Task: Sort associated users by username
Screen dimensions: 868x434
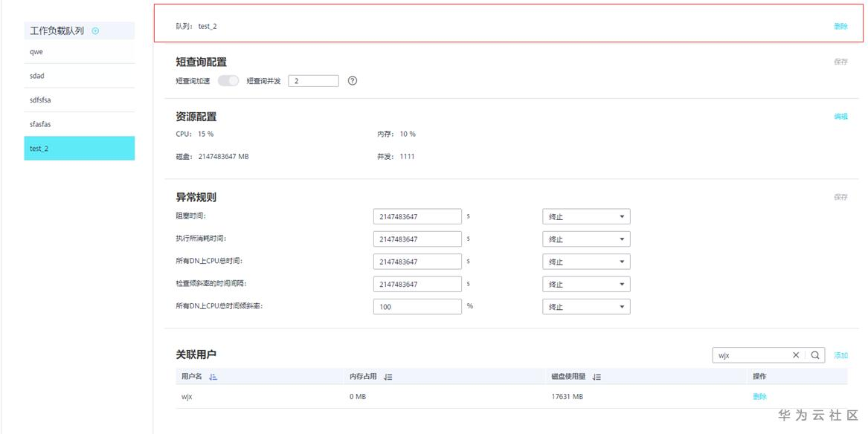Action: click(x=213, y=378)
